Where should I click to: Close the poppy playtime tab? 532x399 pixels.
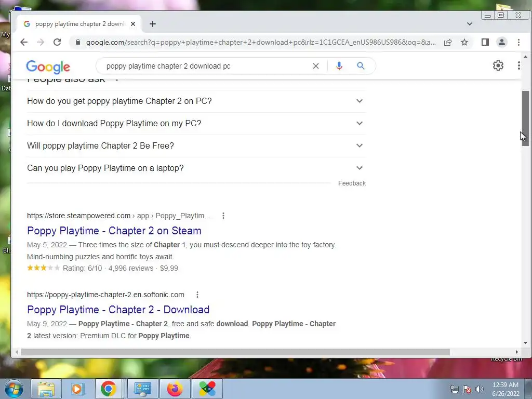(x=133, y=24)
